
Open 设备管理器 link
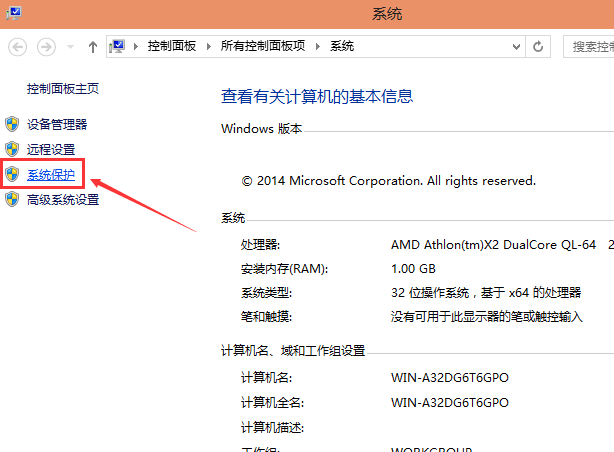click(57, 125)
